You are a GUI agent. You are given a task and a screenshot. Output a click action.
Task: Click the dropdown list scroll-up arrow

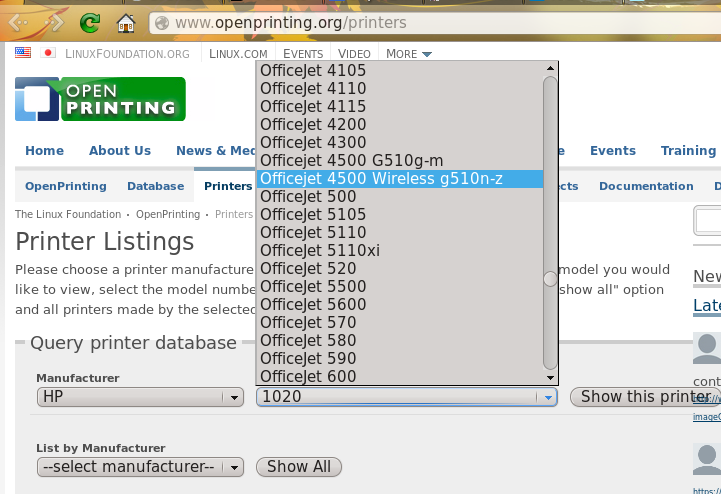click(x=550, y=68)
